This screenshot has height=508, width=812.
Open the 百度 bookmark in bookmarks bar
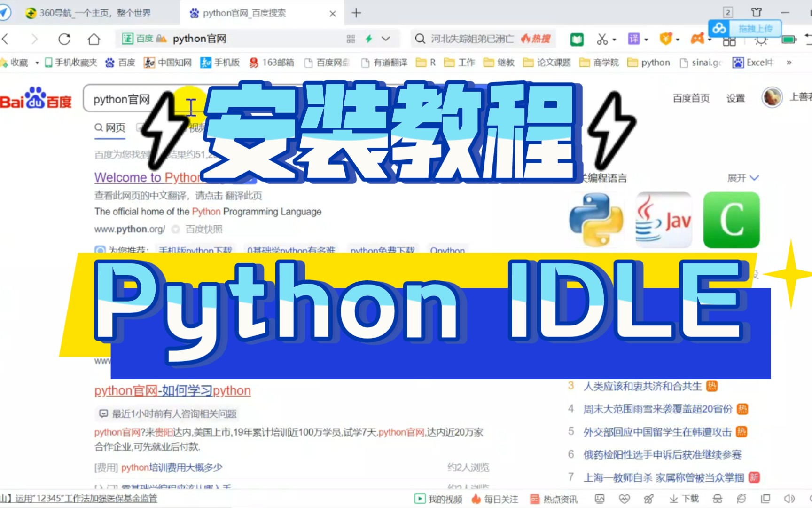click(120, 63)
